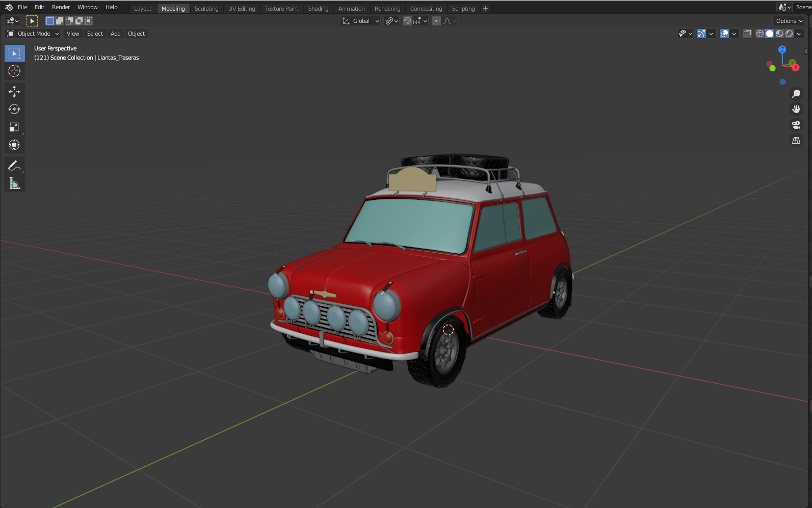
Task: Switch to the Shading workspace tab
Action: tap(318, 9)
